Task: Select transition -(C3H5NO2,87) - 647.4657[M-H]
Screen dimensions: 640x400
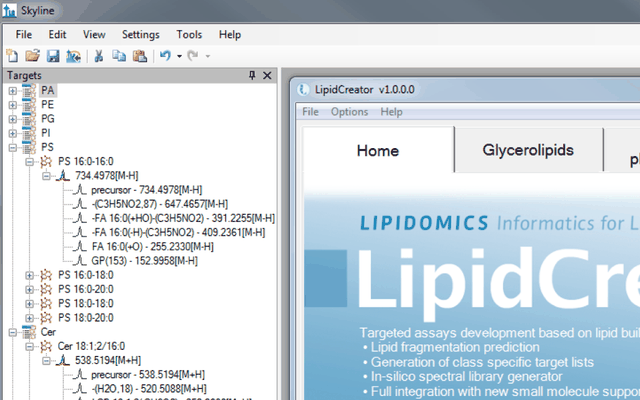Action: tap(160, 204)
